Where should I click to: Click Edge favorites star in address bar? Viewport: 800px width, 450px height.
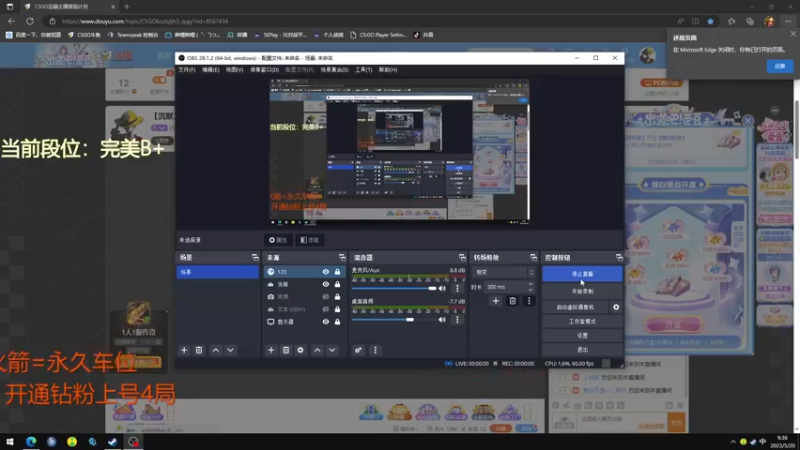(x=710, y=21)
